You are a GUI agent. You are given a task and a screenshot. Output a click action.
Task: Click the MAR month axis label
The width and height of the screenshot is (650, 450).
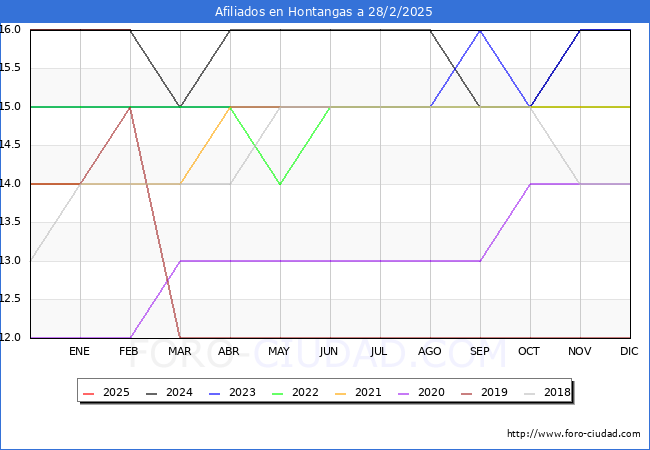click(179, 351)
